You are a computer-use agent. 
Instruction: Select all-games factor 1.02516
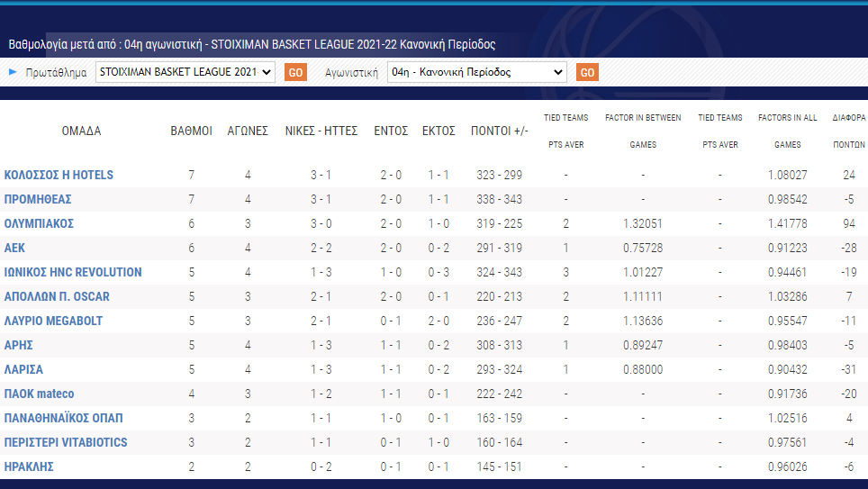(x=787, y=419)
